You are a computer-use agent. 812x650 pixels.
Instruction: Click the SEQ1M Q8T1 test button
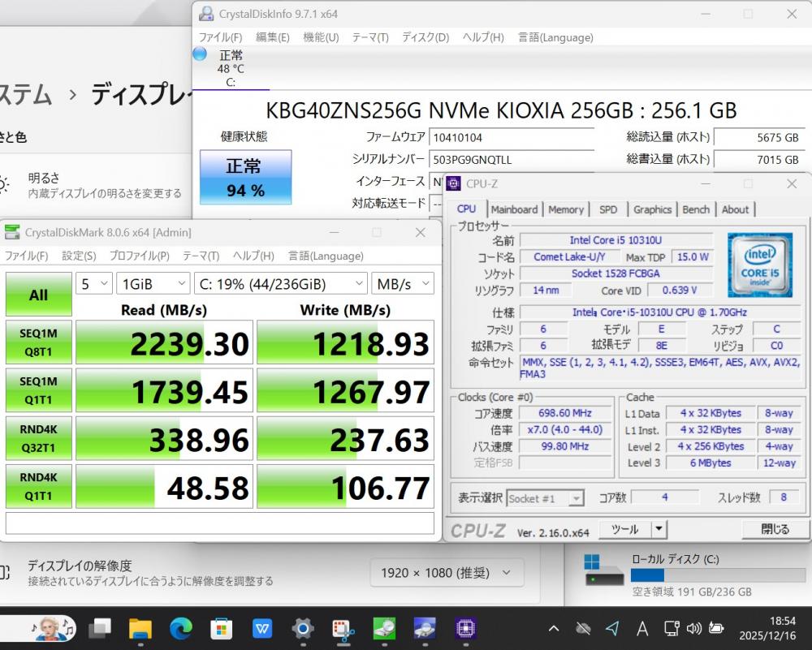(38, 342)
